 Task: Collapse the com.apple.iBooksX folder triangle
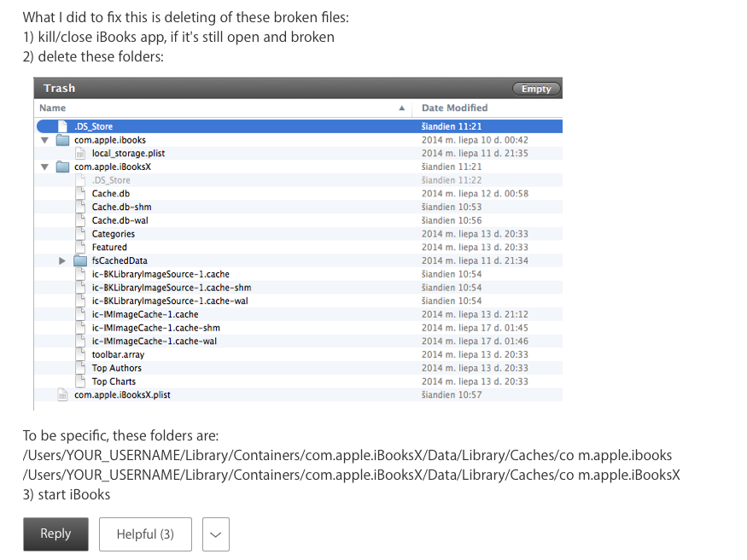[44, 167]
